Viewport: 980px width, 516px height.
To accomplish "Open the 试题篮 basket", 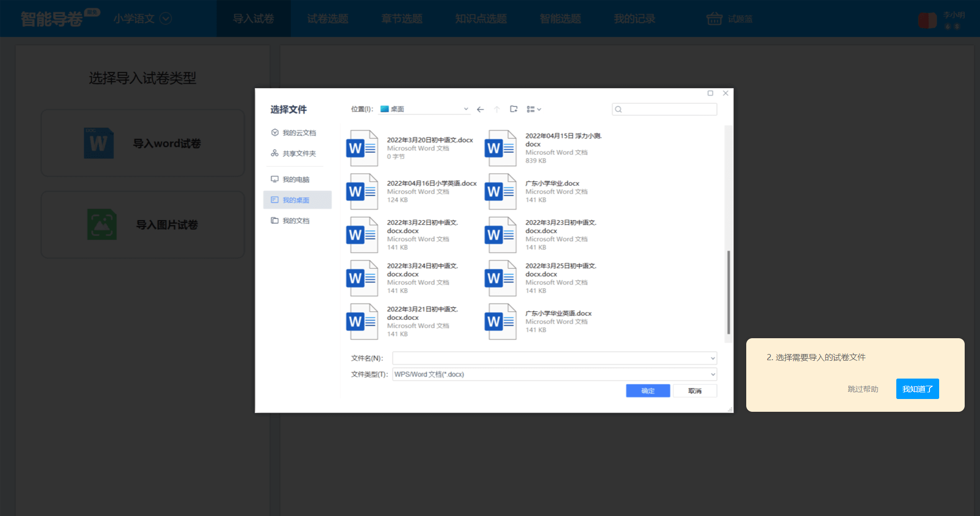I will (x=729, y=19).
